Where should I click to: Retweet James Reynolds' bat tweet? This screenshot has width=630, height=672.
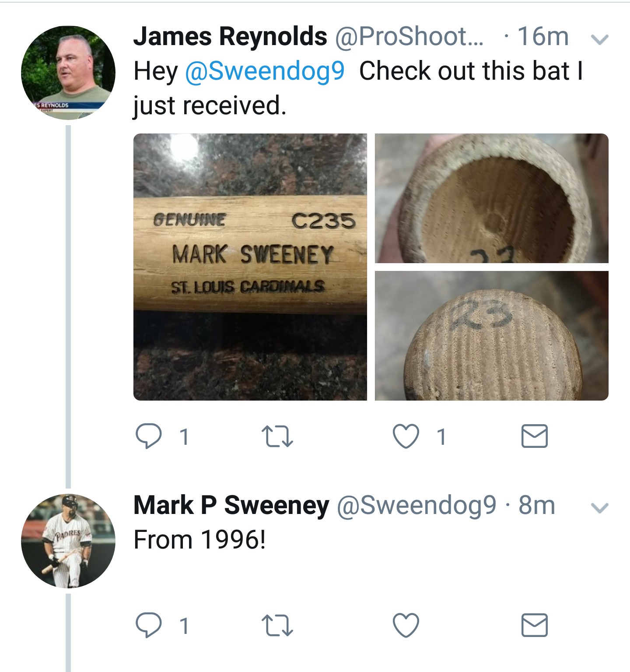(277, 437)
